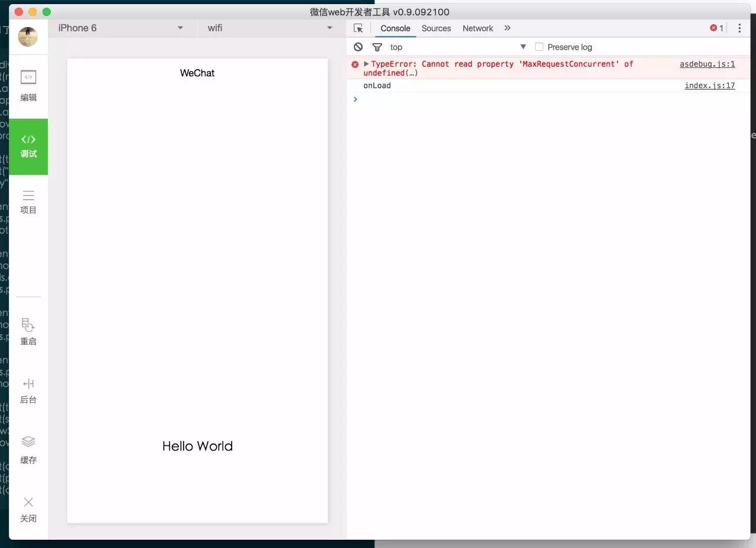Open the iPhone 6 device dropdown
This screenshot has height=548, width=756.
(x=122, y=28)
